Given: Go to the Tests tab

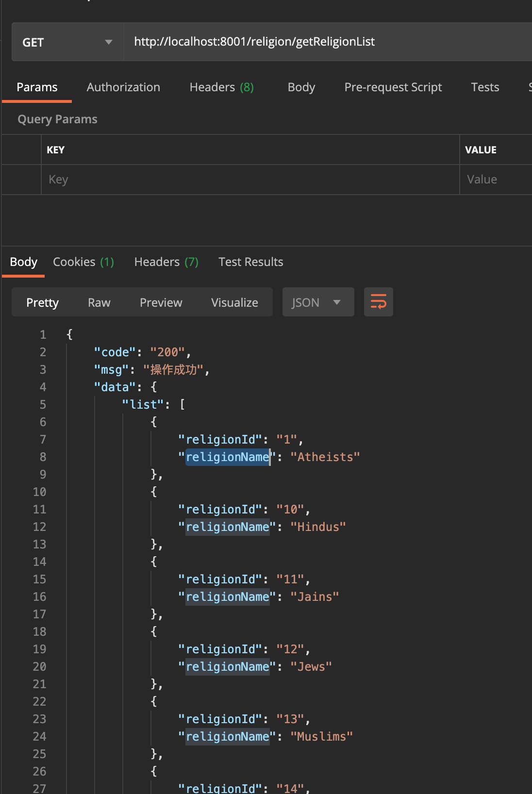Looking at the screenshot, I should 485,87.
